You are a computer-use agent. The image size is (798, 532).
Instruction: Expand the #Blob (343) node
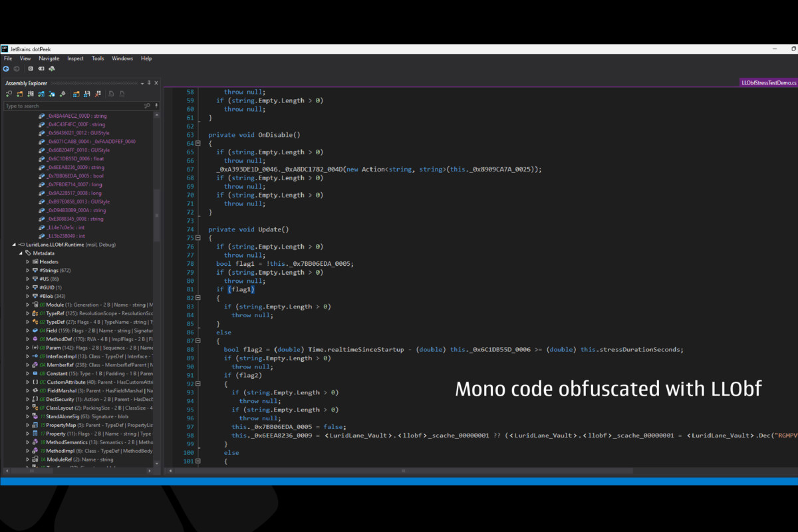coord(27,296)
